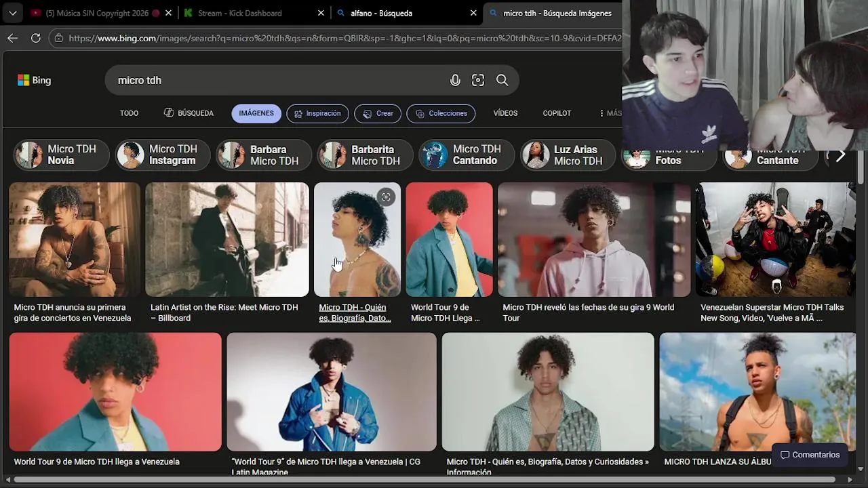Open link Micro TDH reveló las fechas de su gira
Screen dimensions: 868x488
pyautogui.click(x=589, y=312)
